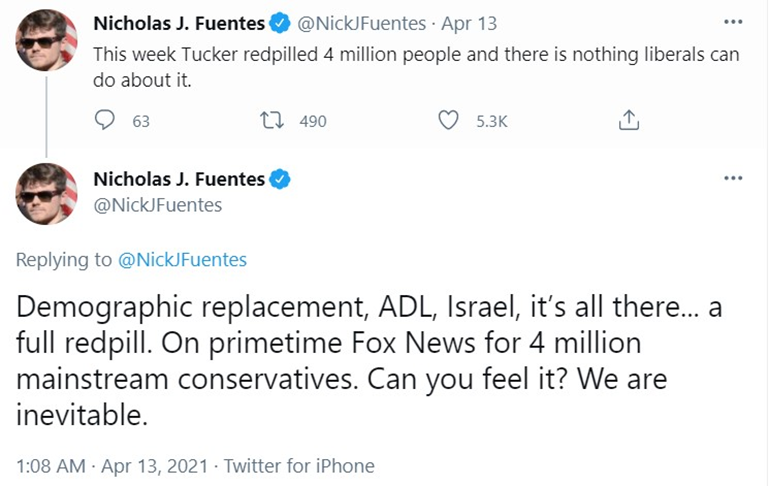Click the verified badge on second tweet

click(x=281, y=179)
